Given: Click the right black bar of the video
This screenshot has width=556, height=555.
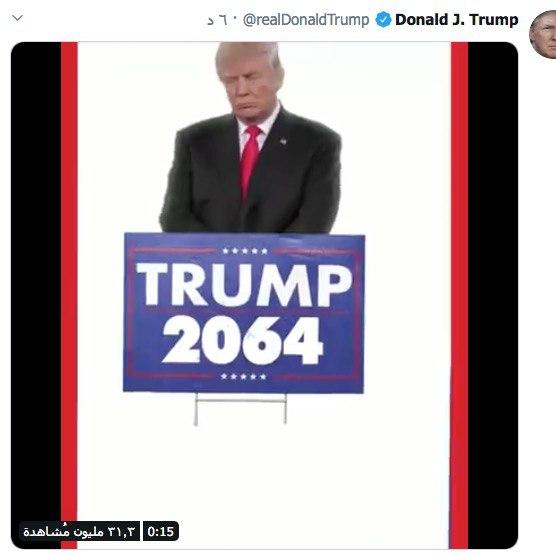Looking at the screenshot, I should point(493,295).
